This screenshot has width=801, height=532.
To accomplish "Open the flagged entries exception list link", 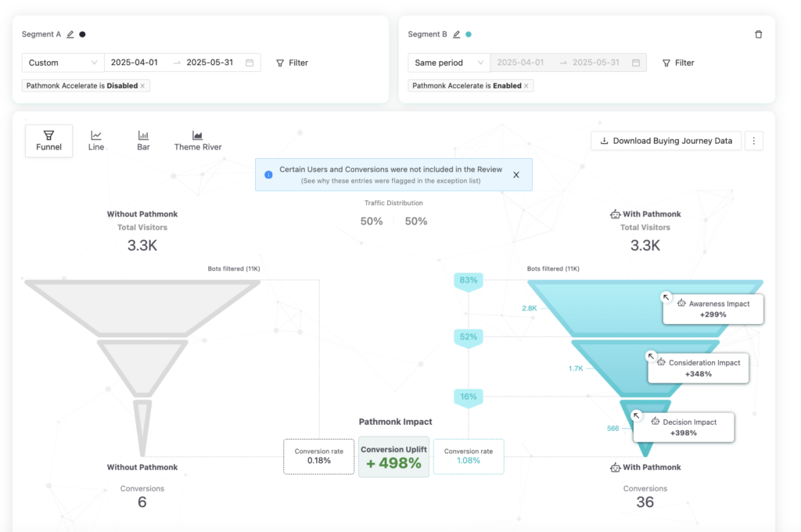I will pos(393,182).
